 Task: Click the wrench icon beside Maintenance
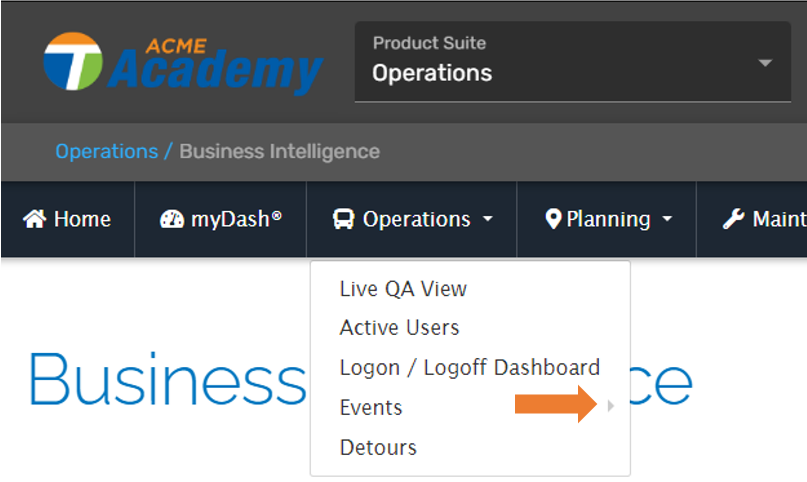coord(733,219)
